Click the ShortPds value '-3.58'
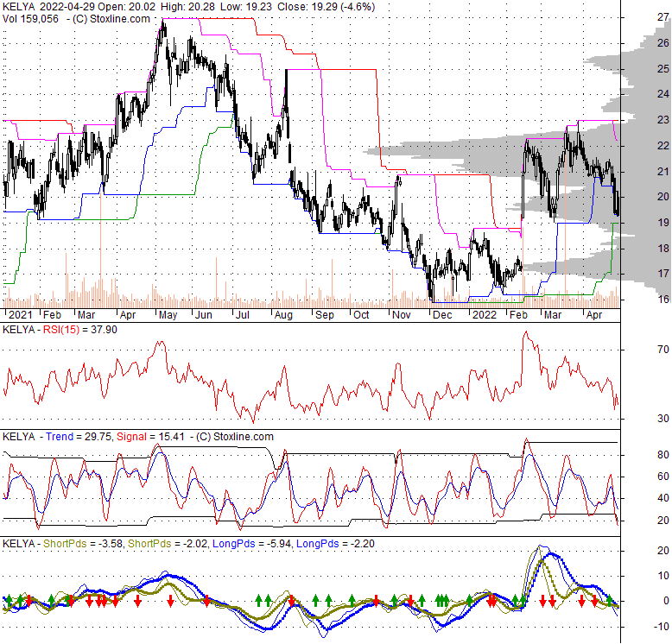 point(111,544)
